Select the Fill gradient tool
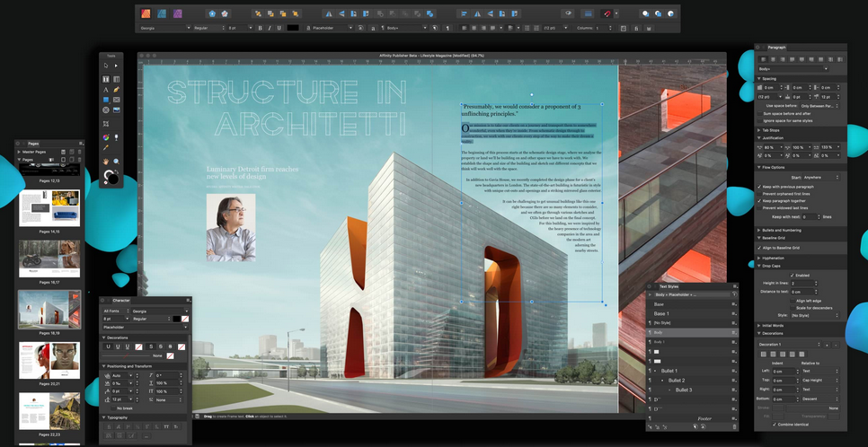Image resolution: width=868 pixels, height=447 pixels. tap(106, 136)
